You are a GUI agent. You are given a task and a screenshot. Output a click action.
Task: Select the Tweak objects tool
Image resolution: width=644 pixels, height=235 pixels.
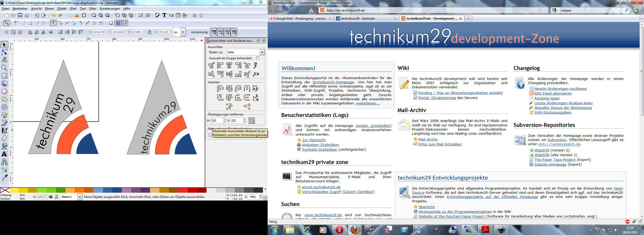[4, 60]
